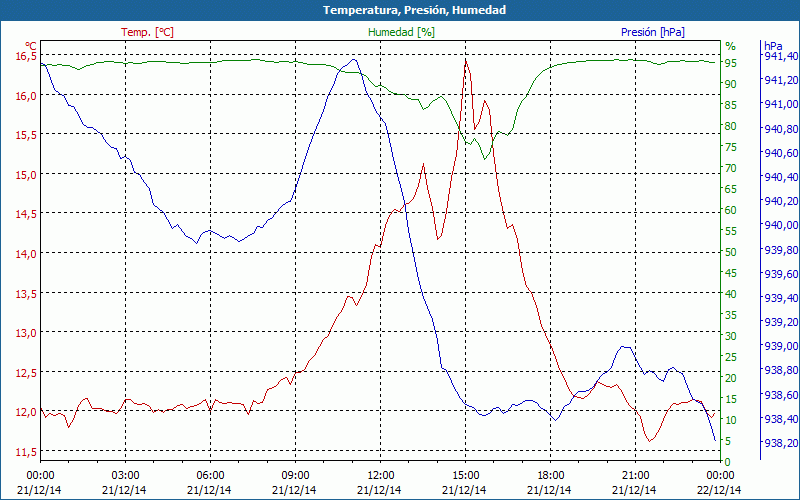Viewport: 800px width, 500px height.
Task: Click the '12:00' time axis label
Action: coord(380,476)
